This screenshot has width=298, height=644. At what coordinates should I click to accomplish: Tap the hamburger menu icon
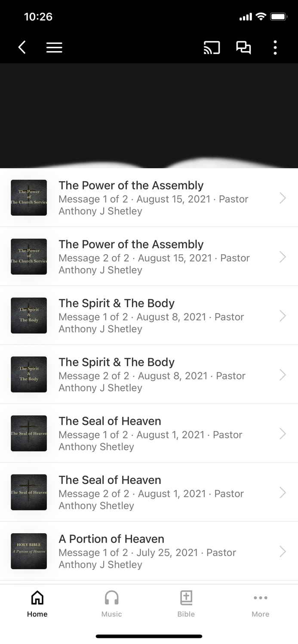tap(54, 47)
